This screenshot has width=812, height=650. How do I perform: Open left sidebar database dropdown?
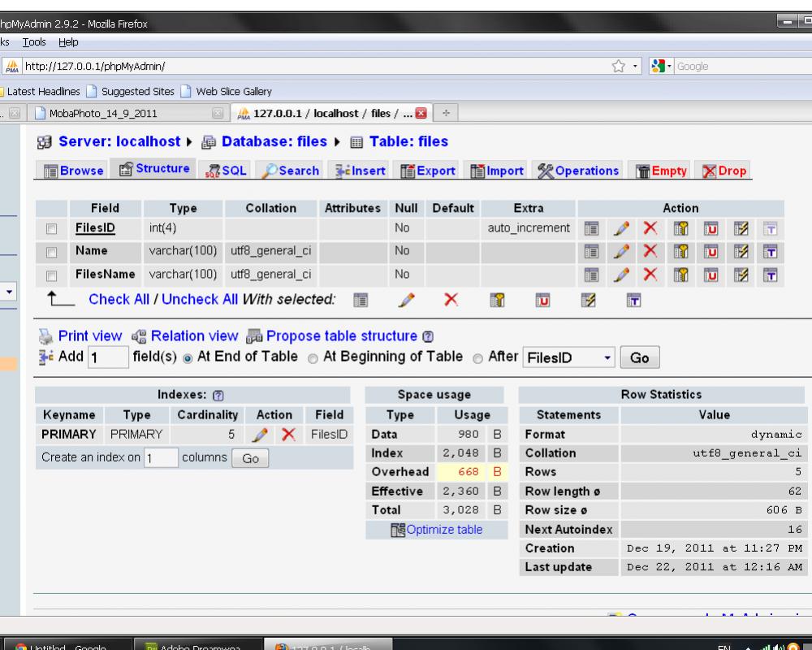pos(9,292)
